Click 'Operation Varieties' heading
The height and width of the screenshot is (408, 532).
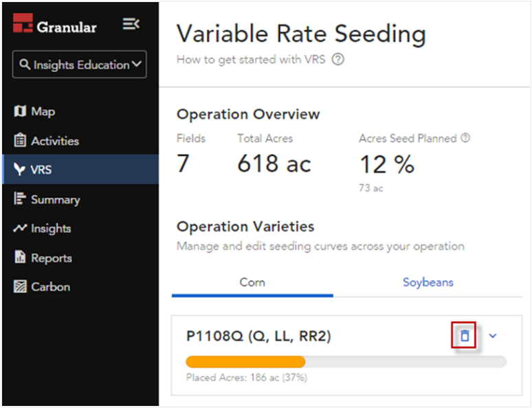tap(245, 227)
